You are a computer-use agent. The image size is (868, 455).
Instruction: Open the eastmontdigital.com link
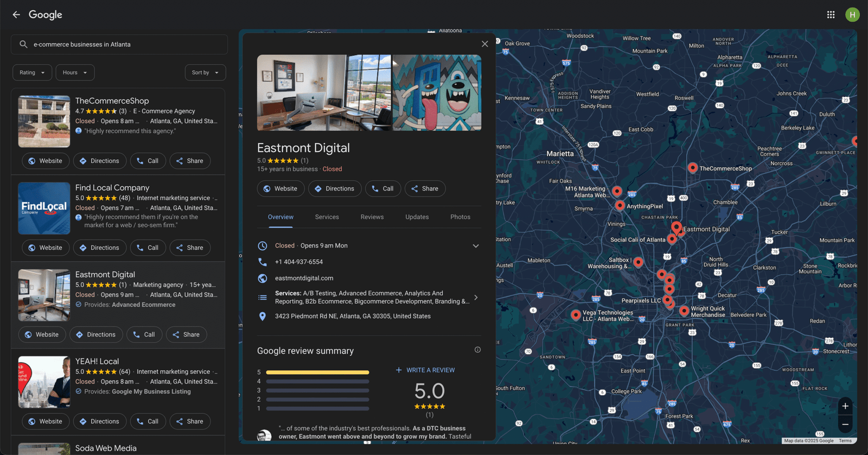click(x=304, y=278)
